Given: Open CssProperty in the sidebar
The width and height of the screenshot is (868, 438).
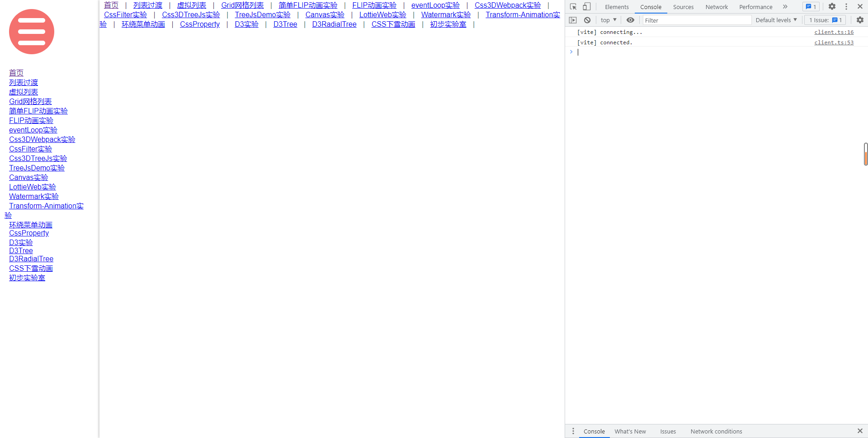Looking at the screenshot, I should coord(29,233).
